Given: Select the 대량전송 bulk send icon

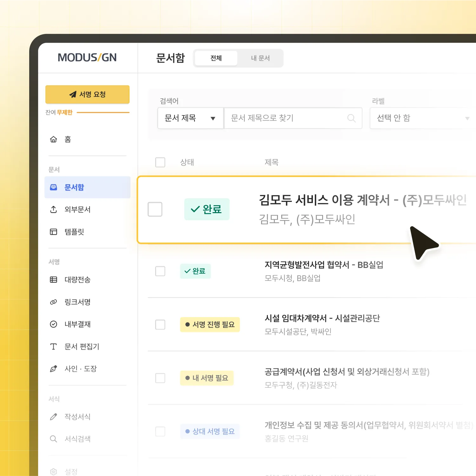Looking at the screenshot, I should point(53,280).
